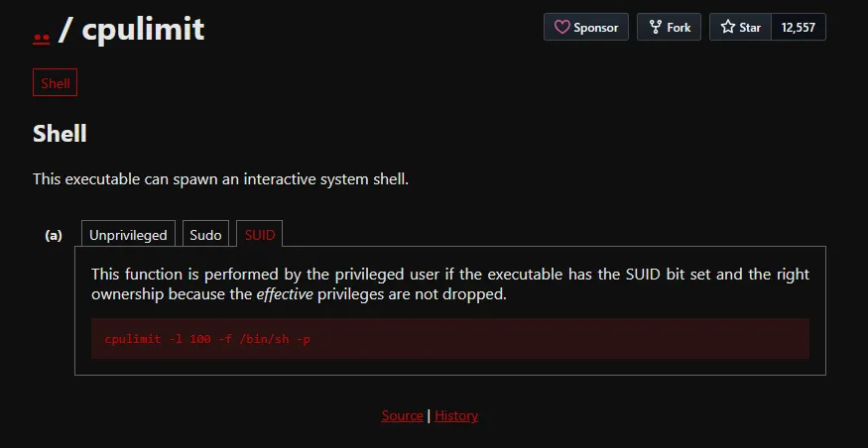Image resolution: width=868 pixels, height=448 pixels.
Task: Select the red Shell tag under the title
Action: 56,83
